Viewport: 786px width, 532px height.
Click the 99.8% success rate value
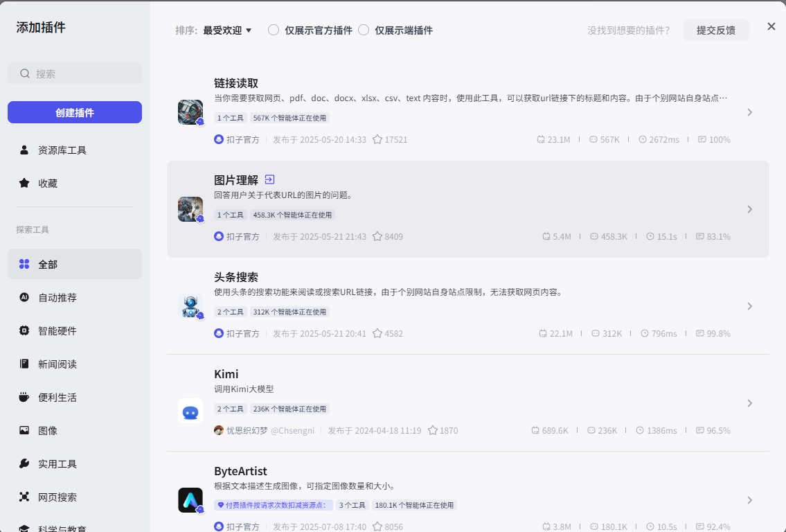pos(718,333)
